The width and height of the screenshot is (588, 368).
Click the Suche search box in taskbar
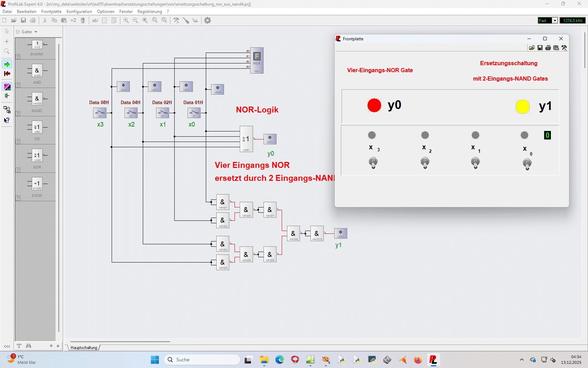point(202,360)
